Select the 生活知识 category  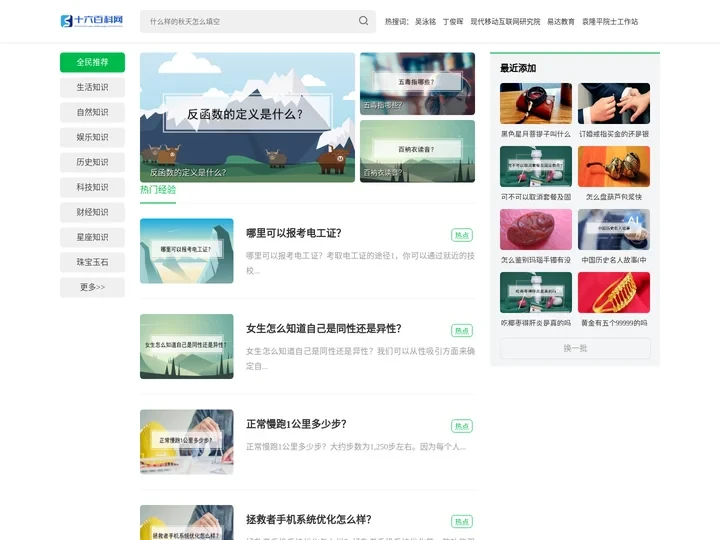click(92, 87)
